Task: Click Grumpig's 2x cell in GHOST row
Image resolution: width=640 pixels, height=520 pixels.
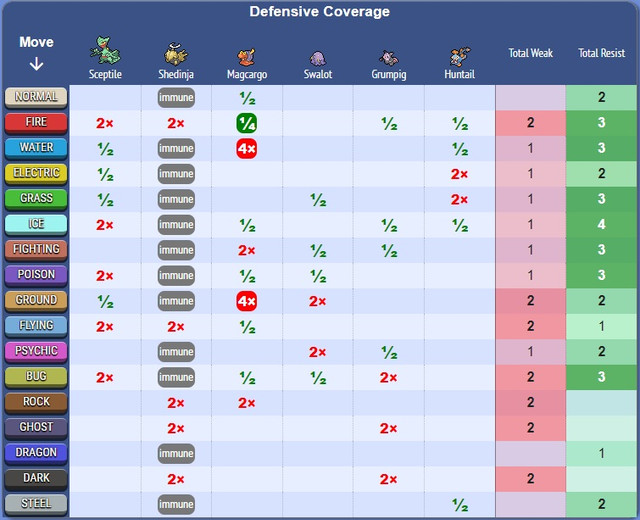Action: coord(388,428)
